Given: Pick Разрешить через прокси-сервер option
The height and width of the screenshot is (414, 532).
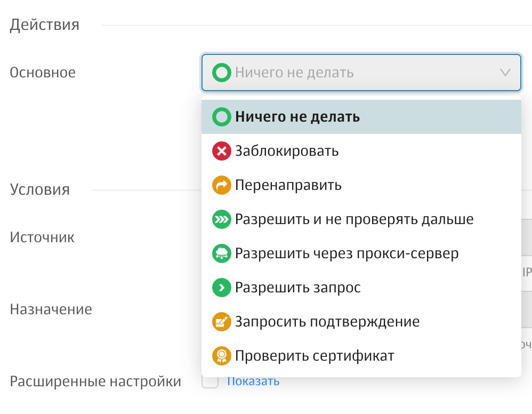Looking at the screenshot, I should point(346,253).
